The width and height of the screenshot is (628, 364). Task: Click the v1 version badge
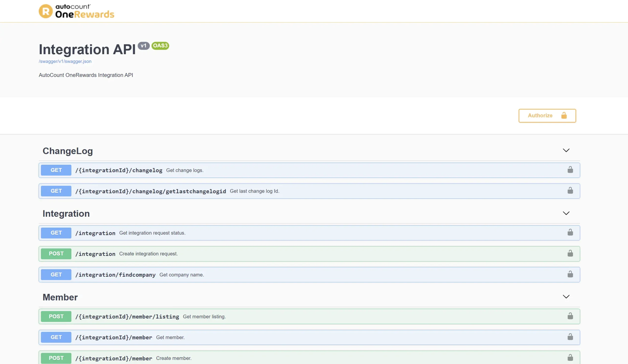point(144,46)
